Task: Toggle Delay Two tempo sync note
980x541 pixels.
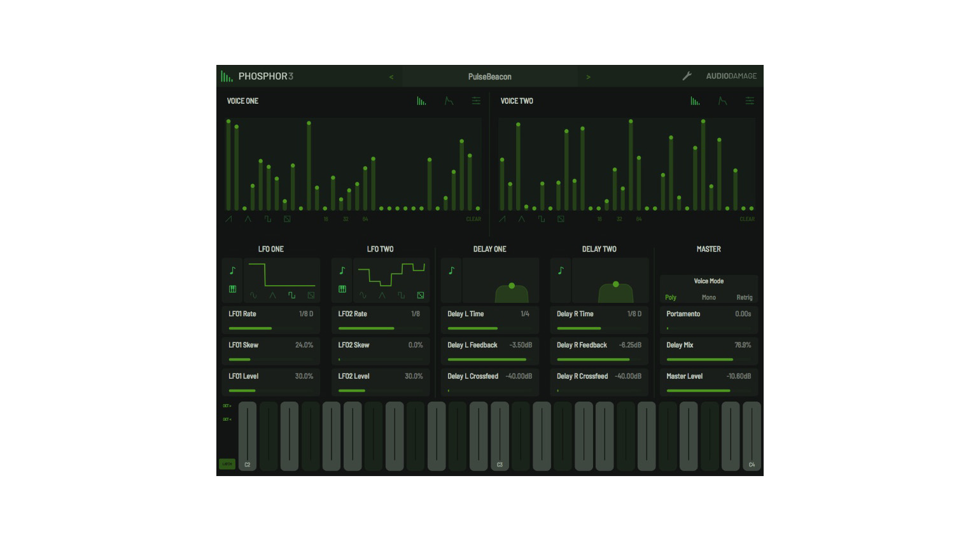Action: [x=561, y=270]
